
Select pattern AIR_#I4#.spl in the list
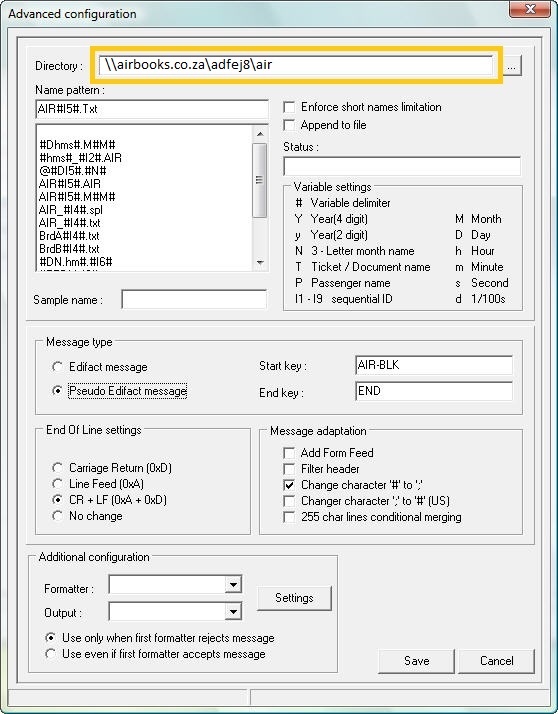pyautogui.click(x=71, y=210)
